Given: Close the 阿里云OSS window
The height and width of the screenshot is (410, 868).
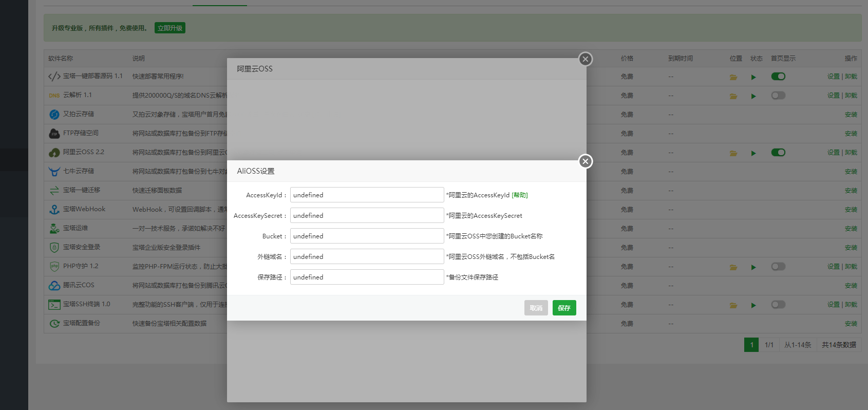Looking at the screenshot, I should tap(586, 59).
